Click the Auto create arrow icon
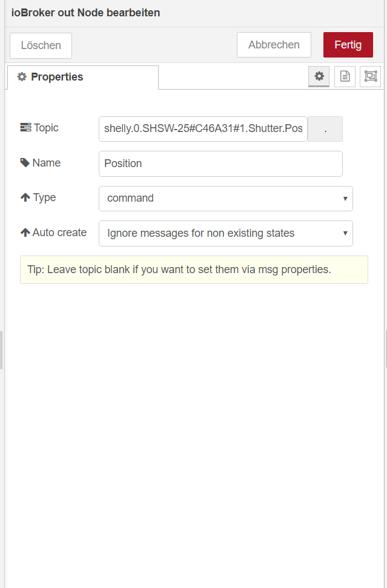Screen dimensions: 387x588 point(25,233)
